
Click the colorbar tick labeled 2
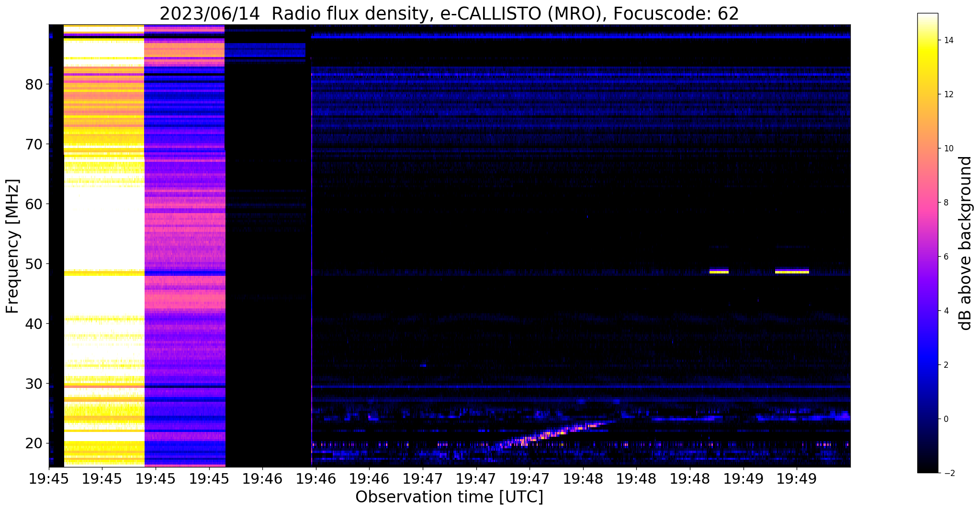tap(946, 365)
